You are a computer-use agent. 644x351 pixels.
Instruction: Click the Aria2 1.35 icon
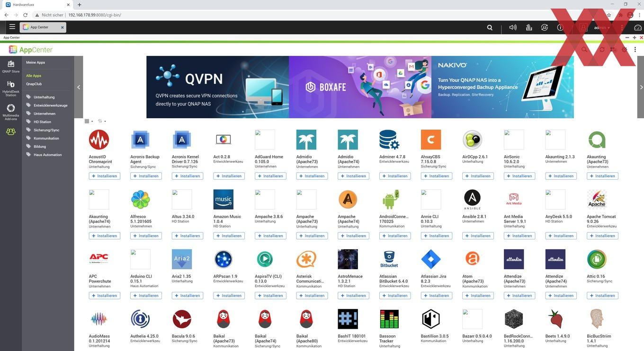pos(182,259)
